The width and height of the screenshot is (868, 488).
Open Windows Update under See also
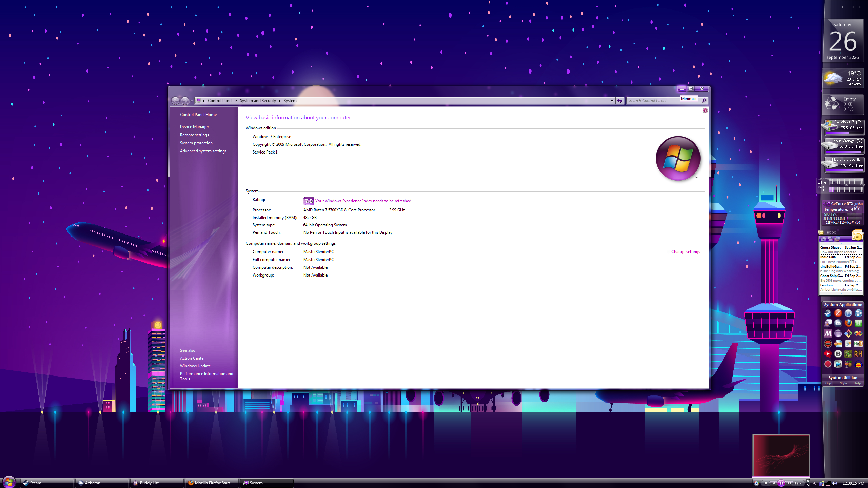[195, 366]
